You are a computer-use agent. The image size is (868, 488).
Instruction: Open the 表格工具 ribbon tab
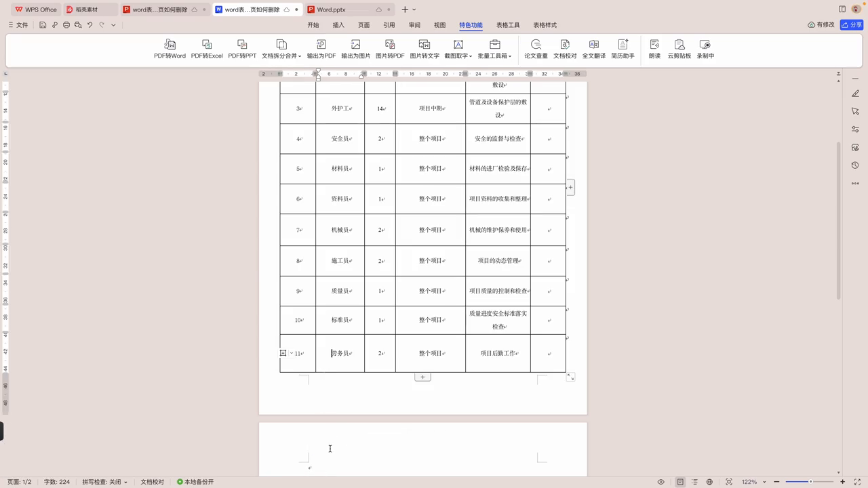tap(508, 25)
